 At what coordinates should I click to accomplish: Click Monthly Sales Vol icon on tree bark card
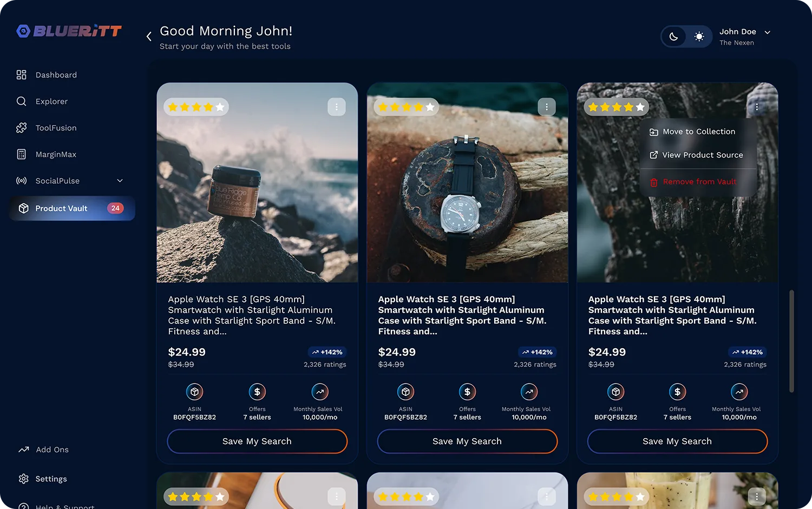(x=739, y=392)
